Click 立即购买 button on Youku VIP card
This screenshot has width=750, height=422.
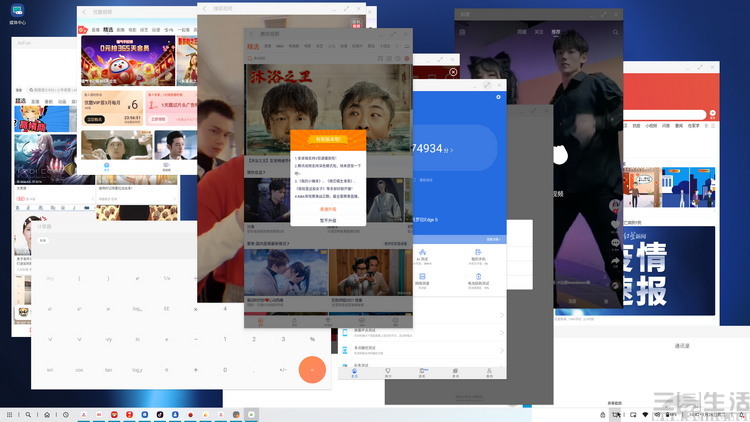coord(95,119)
